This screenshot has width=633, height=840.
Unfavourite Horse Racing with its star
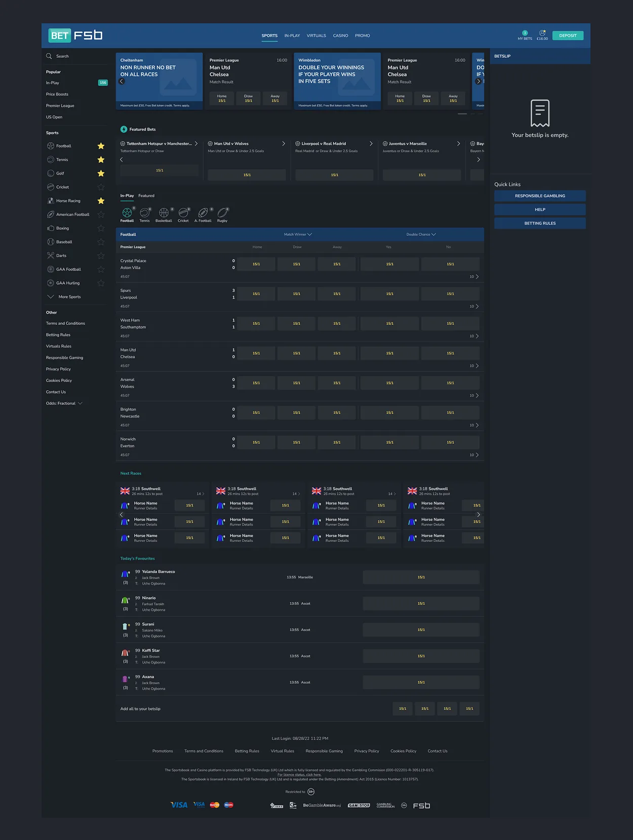click(x=101, y=201)
